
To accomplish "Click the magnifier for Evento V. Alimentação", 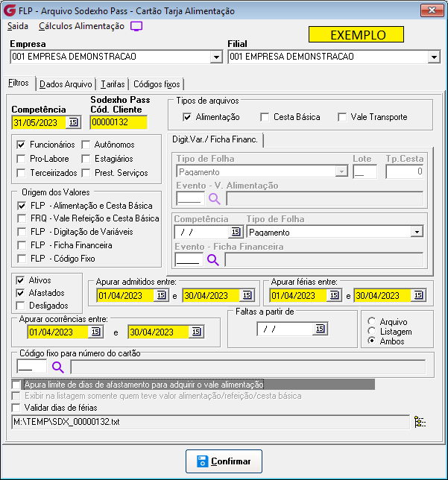I will (215, 199).
